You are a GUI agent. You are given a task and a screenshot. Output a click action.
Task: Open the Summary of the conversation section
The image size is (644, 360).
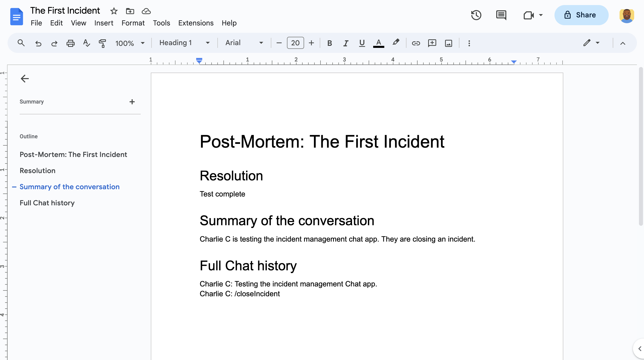(69, 186)
